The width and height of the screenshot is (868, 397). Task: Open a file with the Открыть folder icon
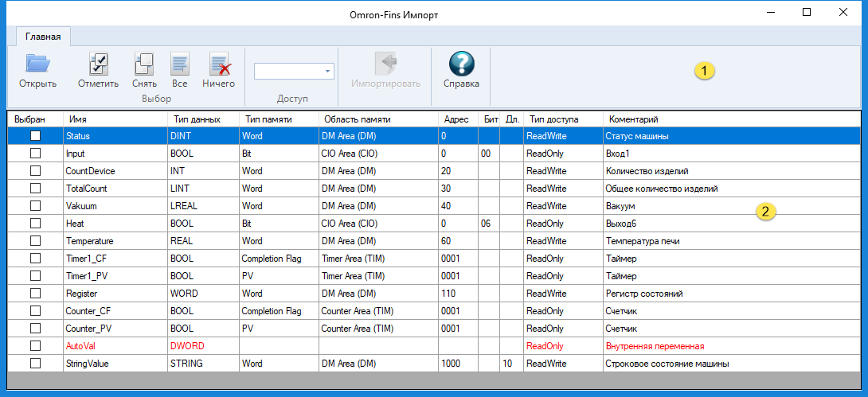[x=37, y=64]
